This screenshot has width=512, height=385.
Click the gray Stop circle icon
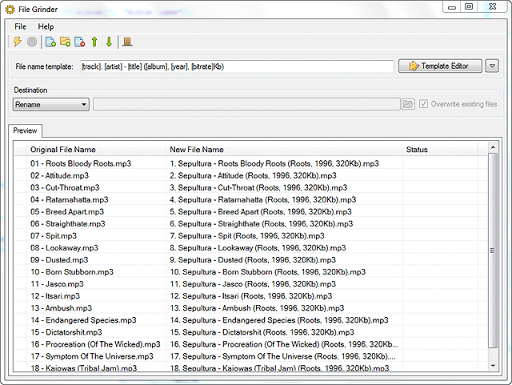[32, 42]
